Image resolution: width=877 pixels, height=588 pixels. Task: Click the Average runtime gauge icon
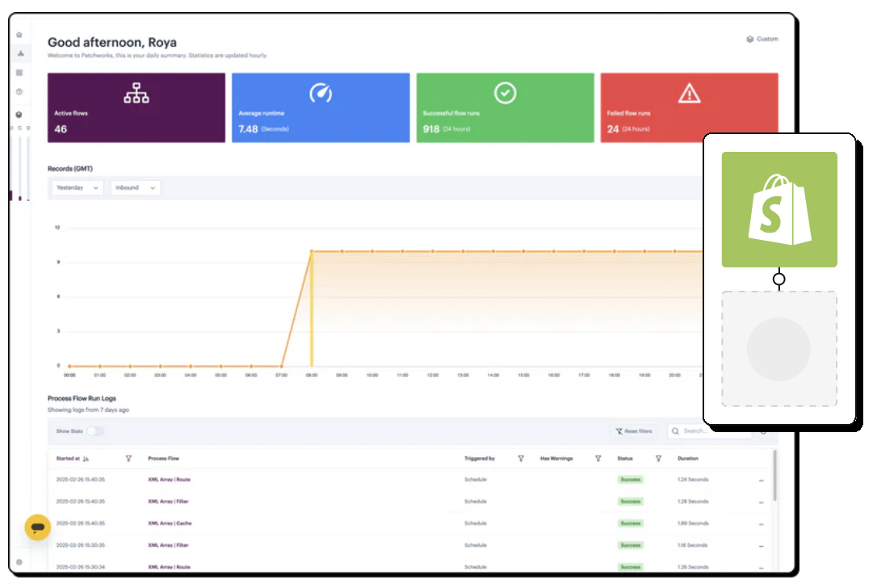pos(321,93)
